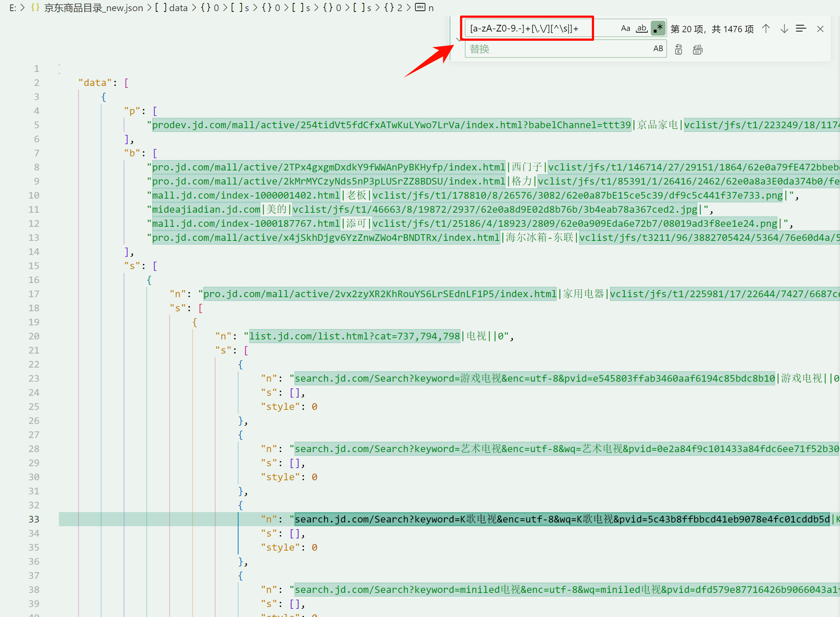Click the E: drive breadcrumb

[13, 8]
